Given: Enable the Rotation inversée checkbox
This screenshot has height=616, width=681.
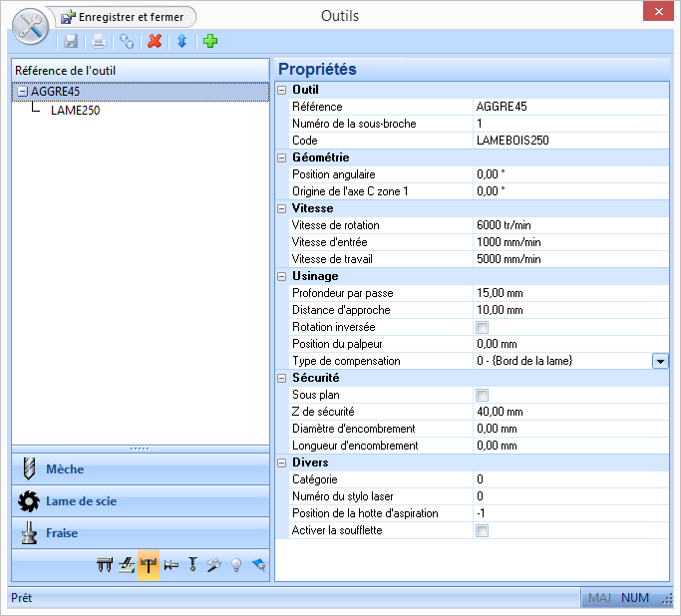Looking at the screenshot, I should (x=483, y=327).
